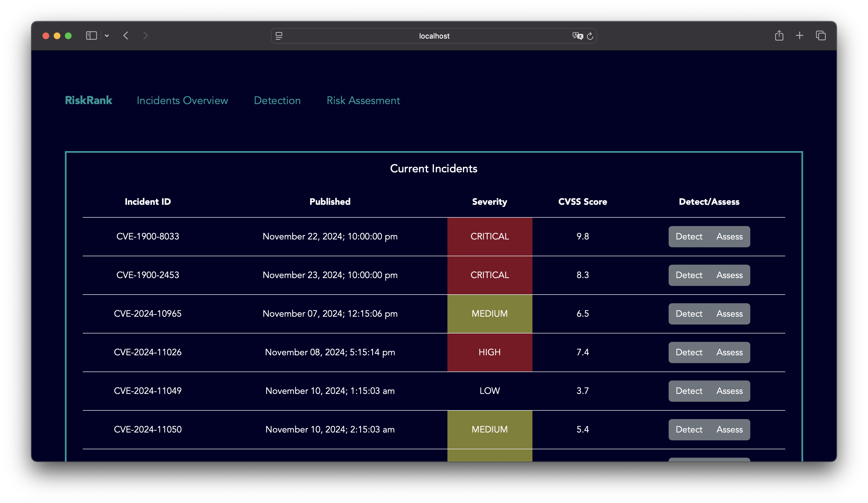The image size is (868, 503).
Task: Reload the page with refresh icon
Action: [590, 36]
